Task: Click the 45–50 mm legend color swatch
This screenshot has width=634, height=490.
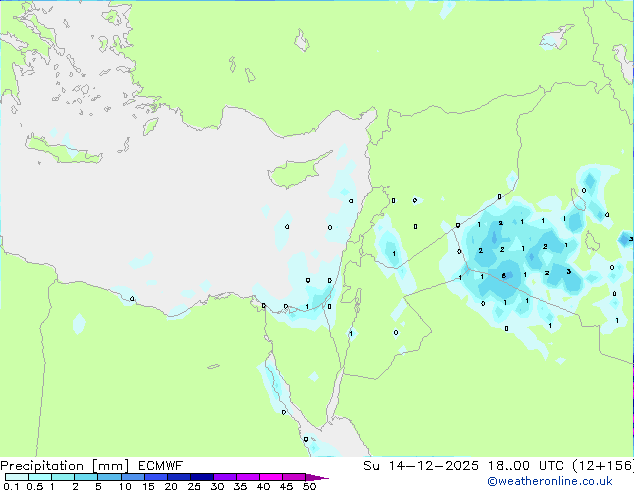Action: tap(294, 477)
